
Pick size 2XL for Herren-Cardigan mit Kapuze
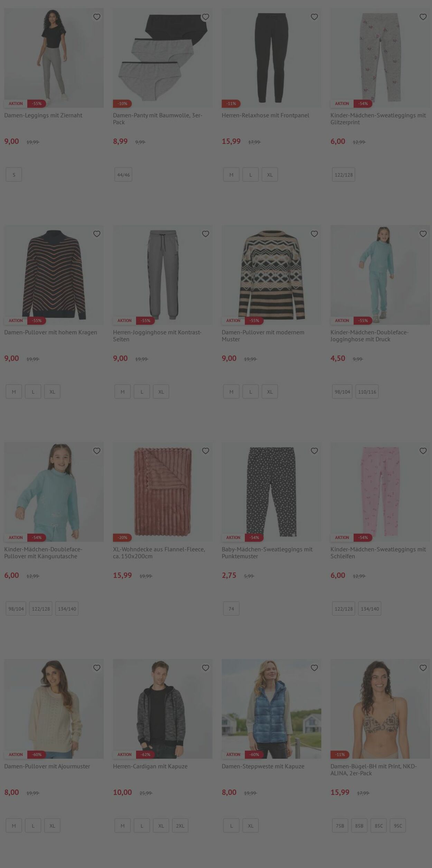click(x=180, y=825)
